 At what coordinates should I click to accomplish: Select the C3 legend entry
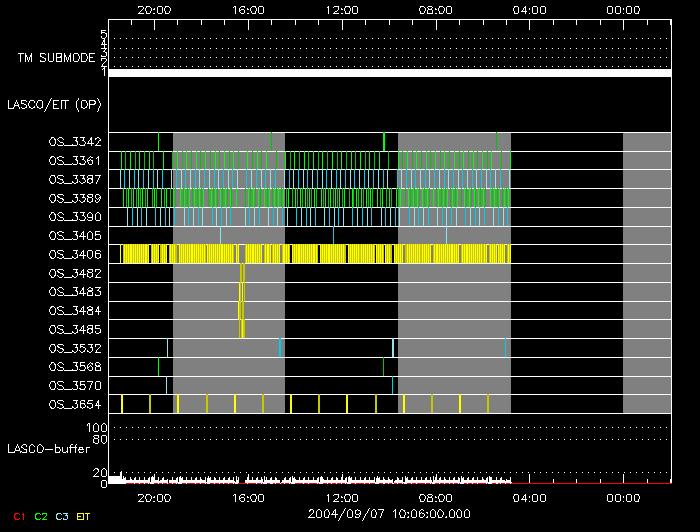point(62,516)
